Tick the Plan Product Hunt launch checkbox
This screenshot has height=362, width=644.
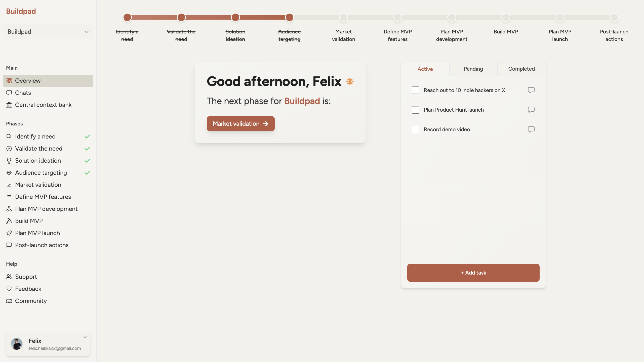(416, 110)
